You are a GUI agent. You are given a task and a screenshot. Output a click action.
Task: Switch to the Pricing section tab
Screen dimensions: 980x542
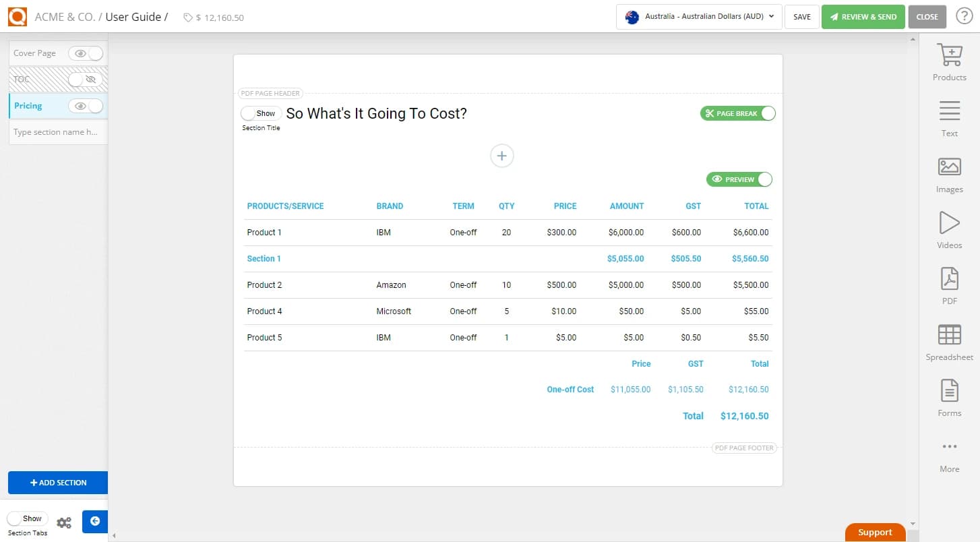point(27,105)
